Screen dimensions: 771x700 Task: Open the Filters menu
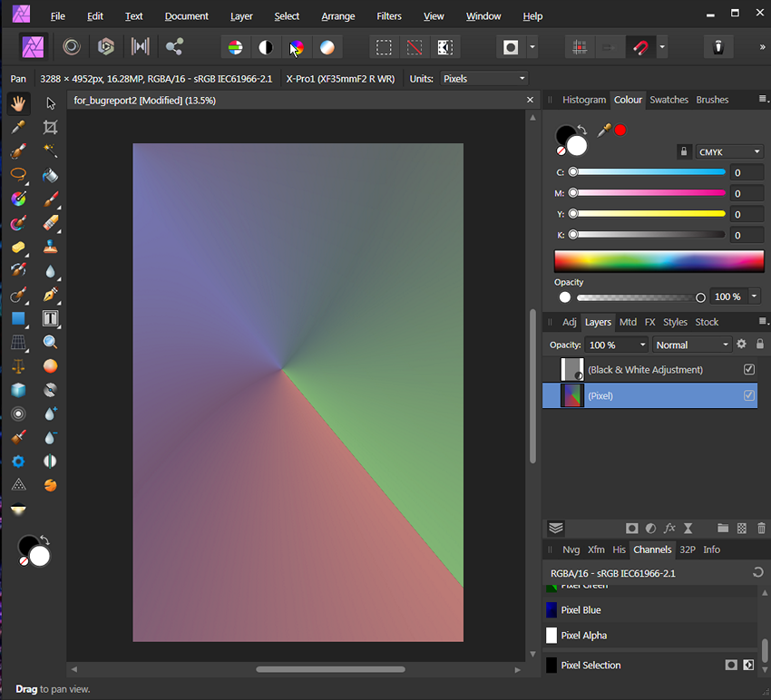[x=388, y=15]
